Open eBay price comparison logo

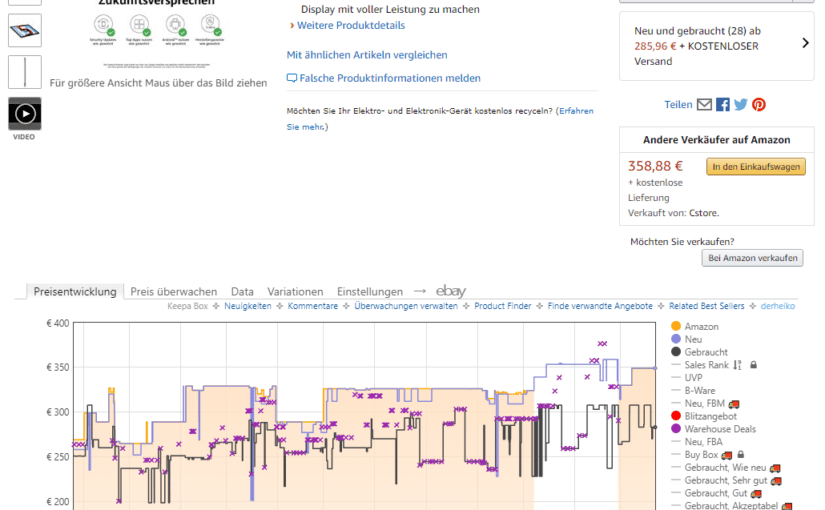pyautogui.click(x=451, y=291)
